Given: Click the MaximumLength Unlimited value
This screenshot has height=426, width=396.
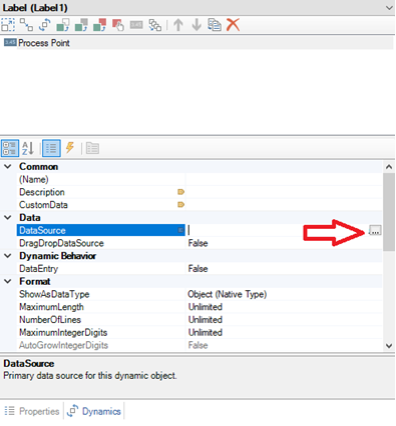Looking at the screenshot, I should [x=205, y=307].
